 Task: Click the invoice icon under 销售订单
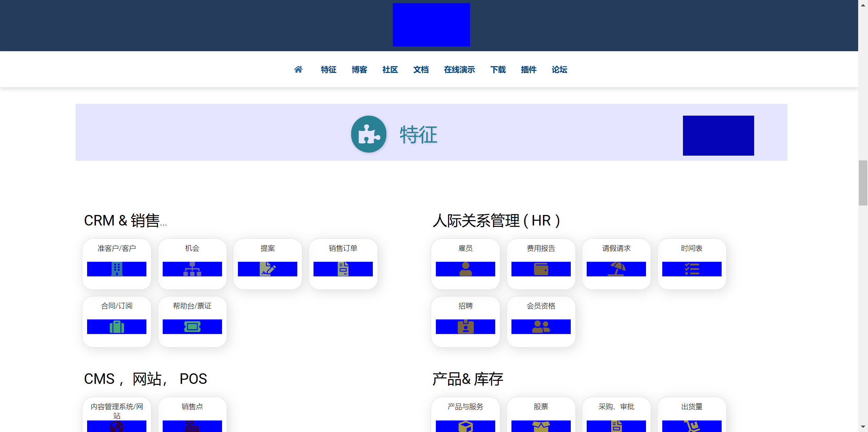tap(343, 269)
